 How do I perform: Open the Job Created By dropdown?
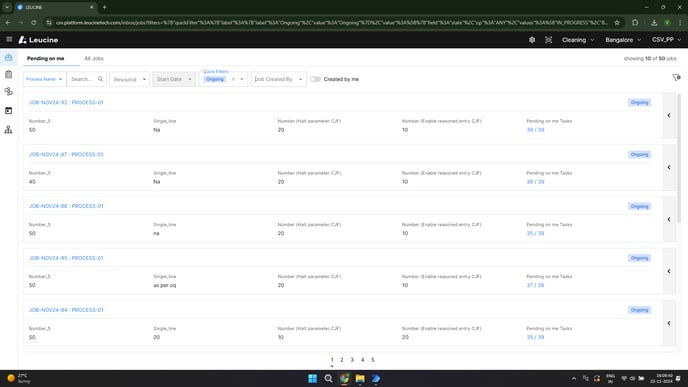coord(279,79)
